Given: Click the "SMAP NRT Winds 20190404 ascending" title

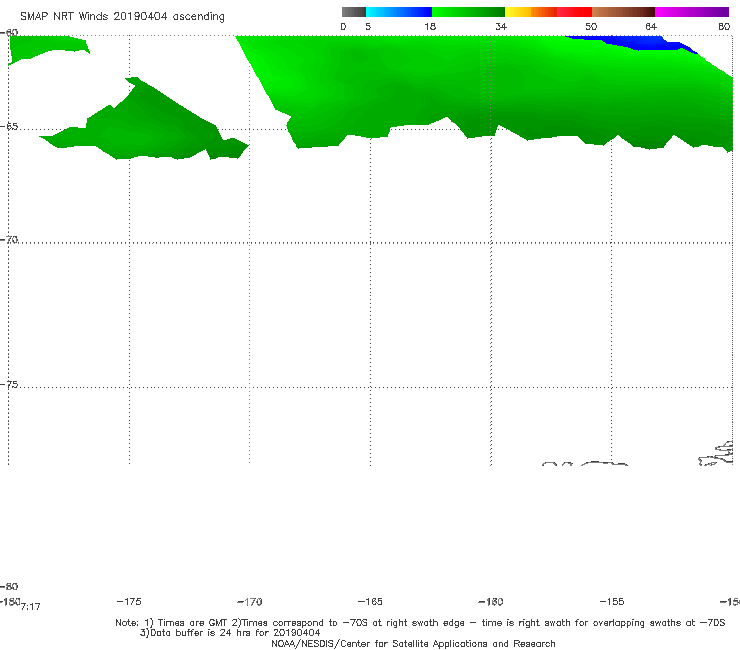Looking at the screenshot, I should [122, 16].
